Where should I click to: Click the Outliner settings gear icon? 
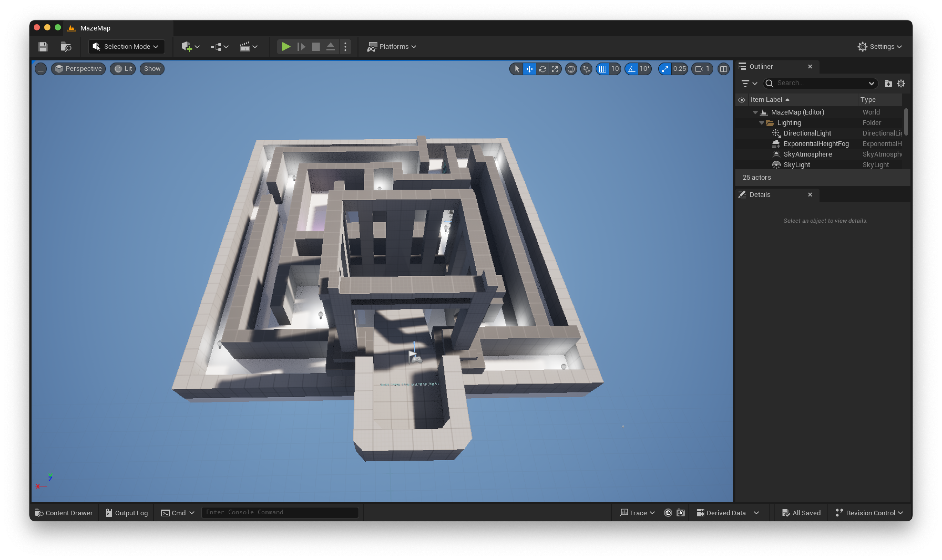[x=901, y=84]
